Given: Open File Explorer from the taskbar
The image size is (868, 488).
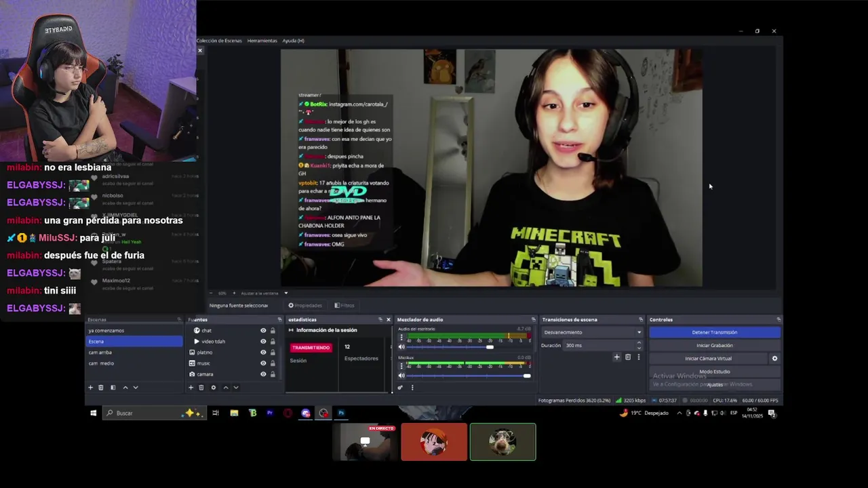Looking at the screenshot, I should coord(234,413).
